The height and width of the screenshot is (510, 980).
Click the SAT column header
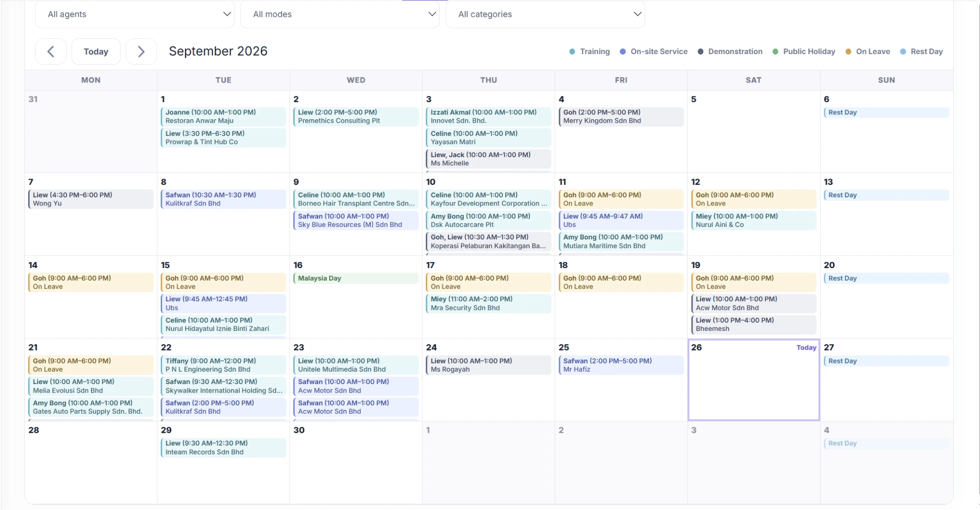(x=754, y=80)
